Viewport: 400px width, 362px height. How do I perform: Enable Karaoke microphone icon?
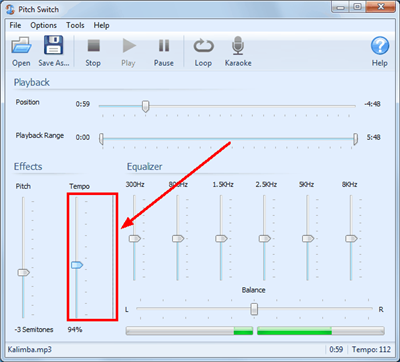(x=238, y=45)
